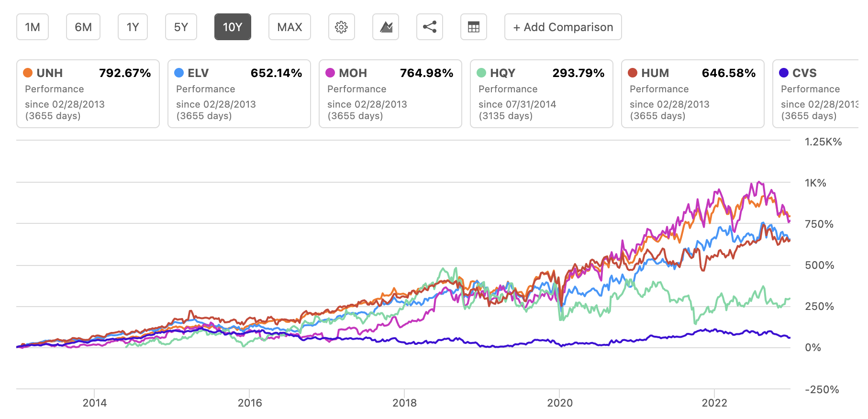Image resolution: width=868 pixels, height=419 pixels.
Task: Click the UNH orange color dot
Action: tap(28, 73)
